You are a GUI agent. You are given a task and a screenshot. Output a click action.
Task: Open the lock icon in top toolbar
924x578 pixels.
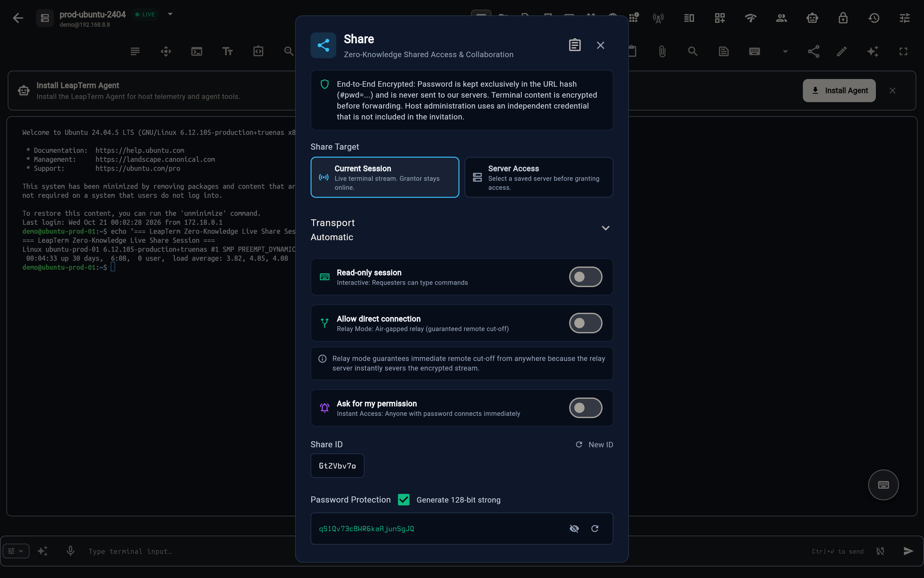(x=843, y=18)
